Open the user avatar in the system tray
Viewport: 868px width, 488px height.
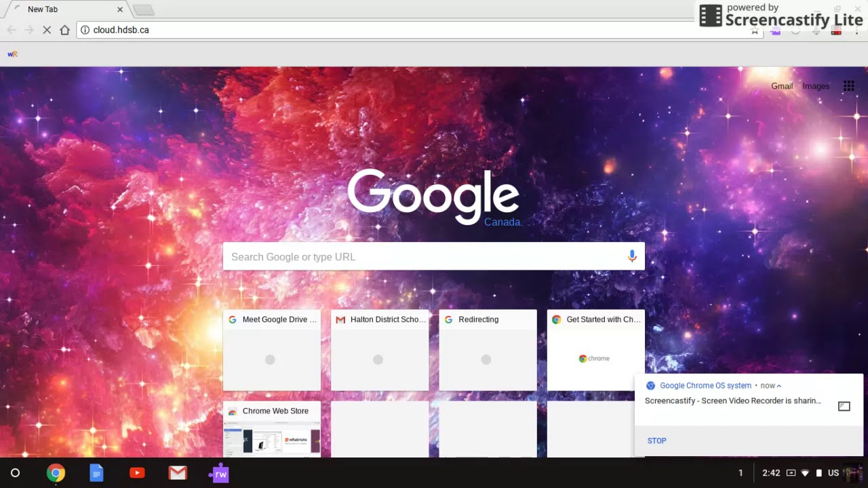(852, 473)
